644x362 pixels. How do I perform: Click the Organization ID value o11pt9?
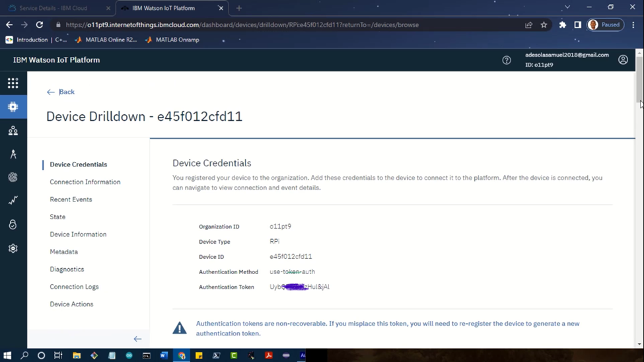click(x=281, y=227)
